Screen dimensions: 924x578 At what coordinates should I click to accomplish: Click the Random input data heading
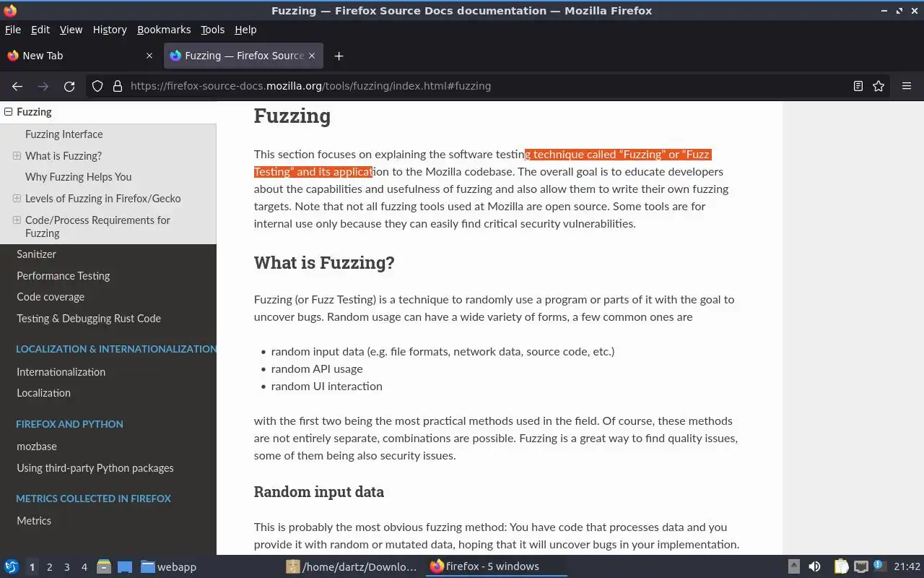(x=318, y=492)
